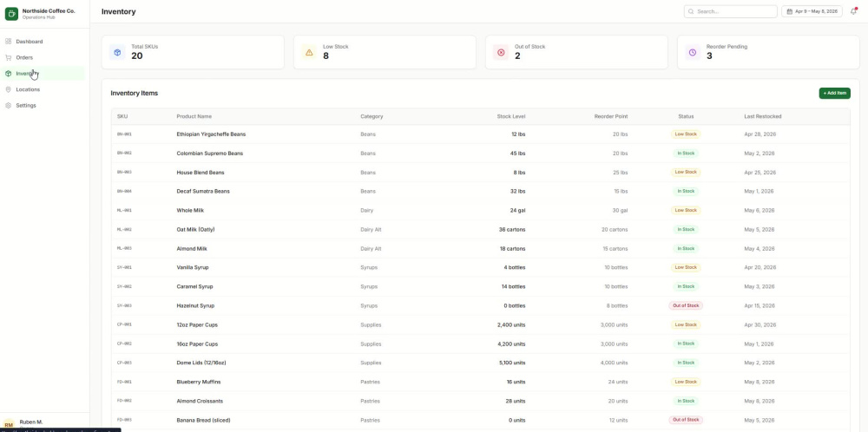Image resolution: width=868 pixels, height=432 pixels.
Task: Click the Blueberry Muffins product name
Action: tap(199, 383)
